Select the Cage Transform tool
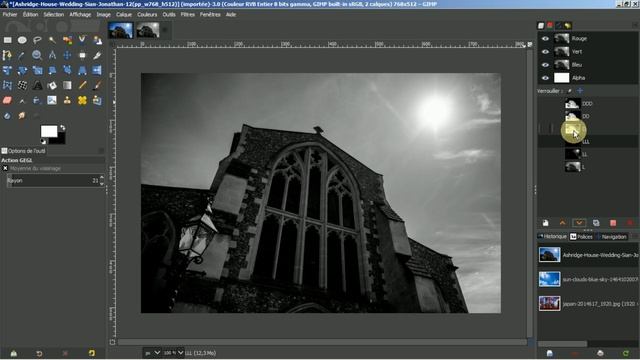640x360 pixels. point(7,85)
